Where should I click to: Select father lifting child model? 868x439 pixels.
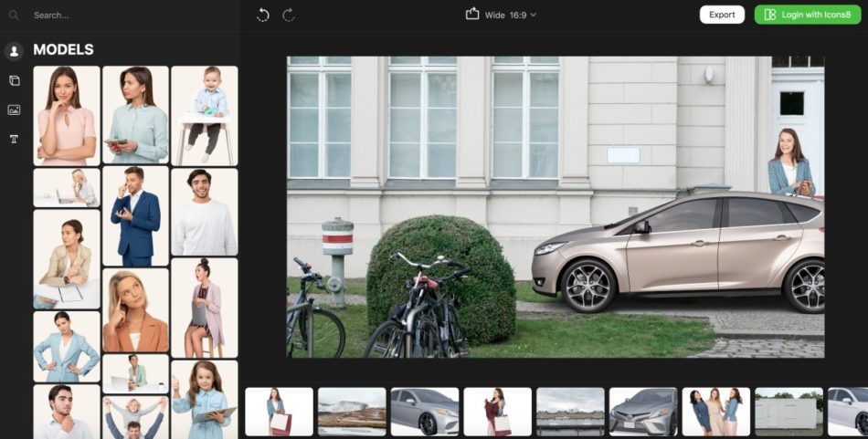135,417
